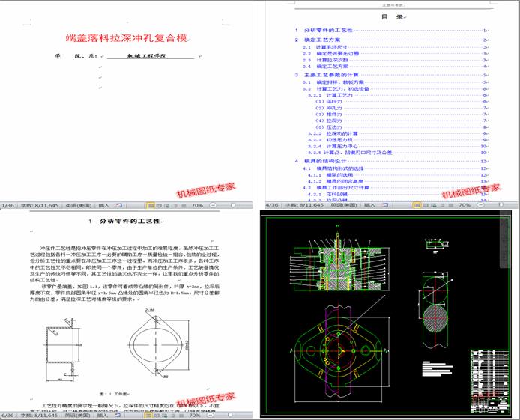The image size is (520, 420).
Task: Click zoom slider handle in the bottom-left document
Action: tap(230, 415)
